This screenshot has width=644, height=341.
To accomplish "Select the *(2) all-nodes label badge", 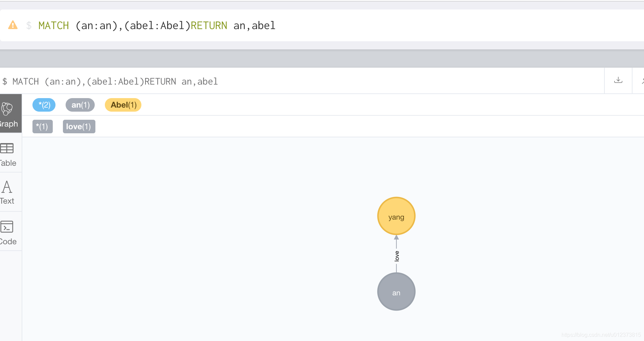I will click(44, 105).
